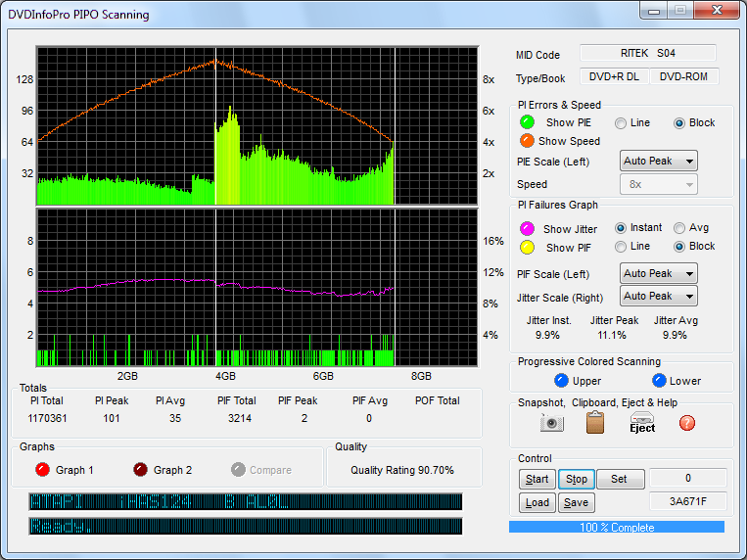
Task: Open the PIE Scale (Left) dropdown
Action: [658, 162]
